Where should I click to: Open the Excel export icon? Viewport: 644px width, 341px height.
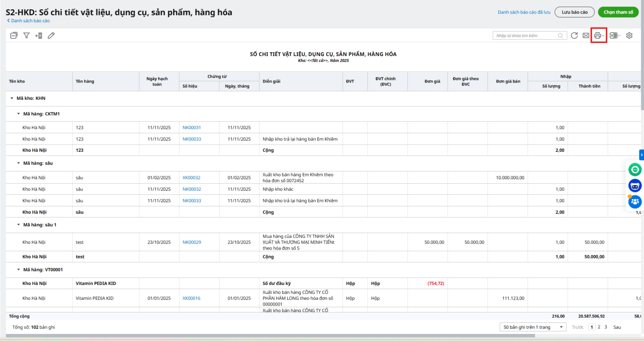pos(613,35)
